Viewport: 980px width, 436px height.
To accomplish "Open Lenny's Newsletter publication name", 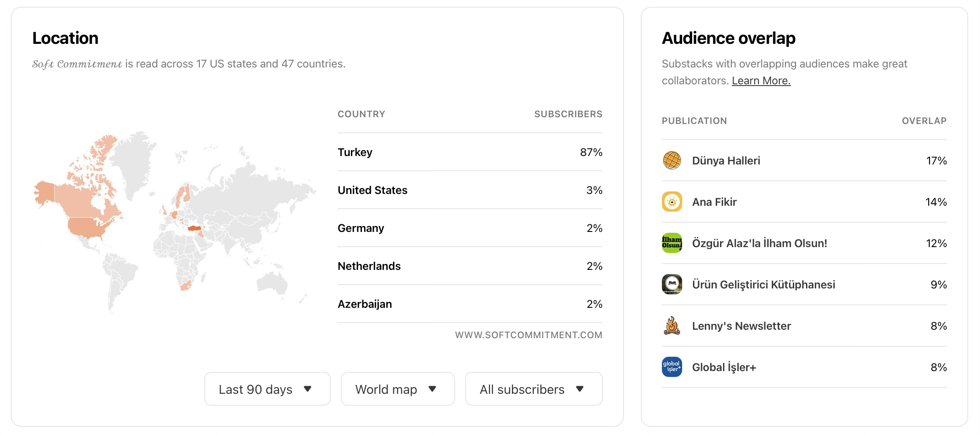I will [x=742, y=326].
